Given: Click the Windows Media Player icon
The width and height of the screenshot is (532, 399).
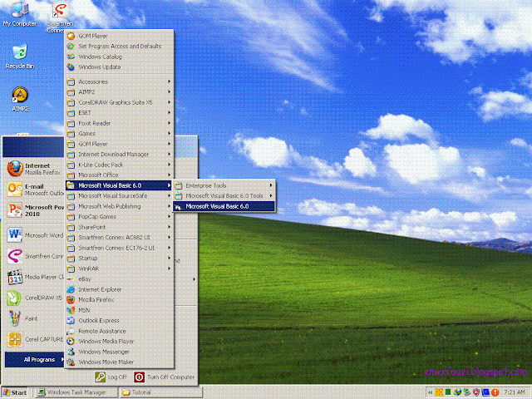Looking at the screenshot, I should [x=71, y=342].
